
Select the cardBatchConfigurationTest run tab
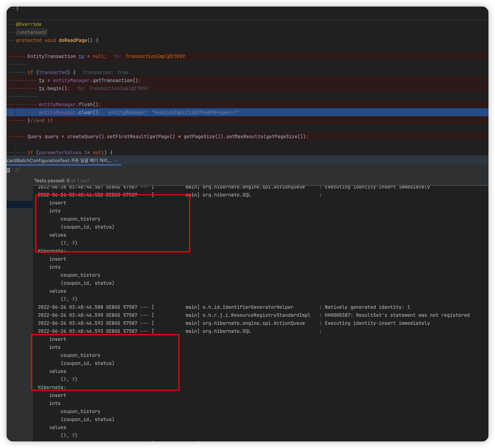tap(59, 161)
